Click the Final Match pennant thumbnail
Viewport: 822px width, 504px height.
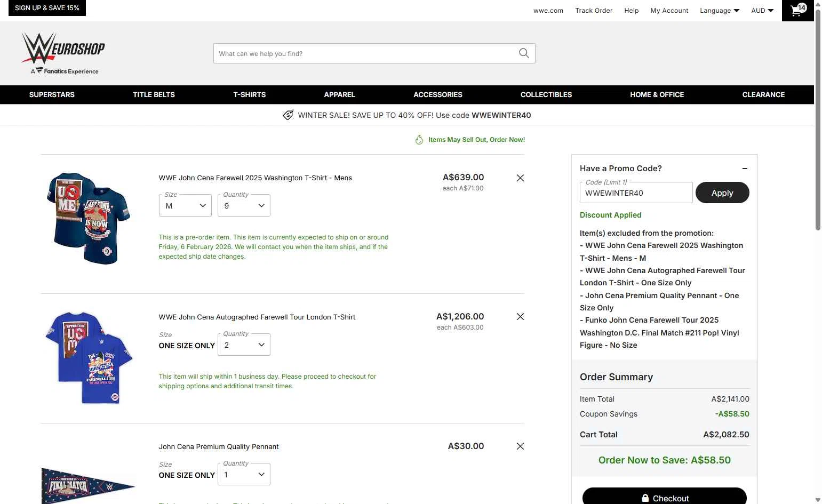pyautogui.click(x=88, y=485)
